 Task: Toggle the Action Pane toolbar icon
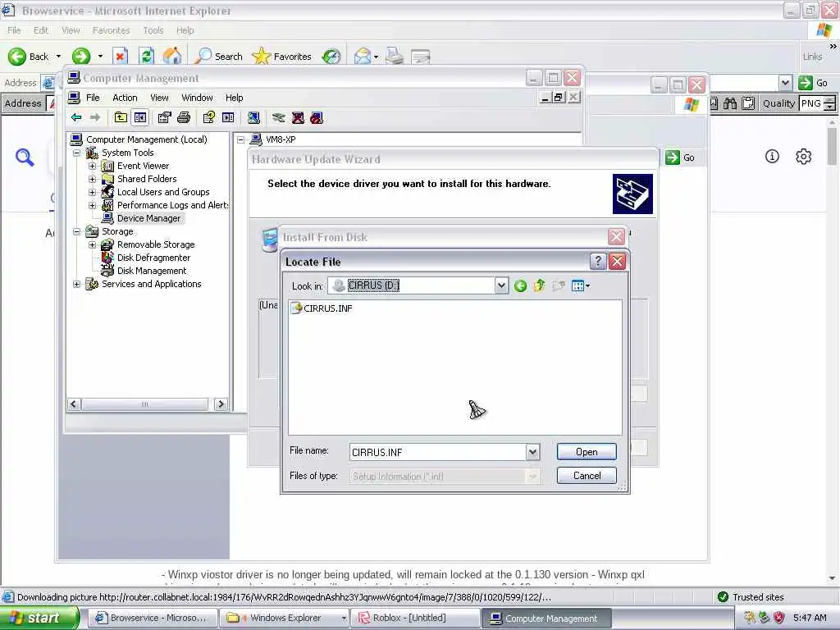point(228,118)
